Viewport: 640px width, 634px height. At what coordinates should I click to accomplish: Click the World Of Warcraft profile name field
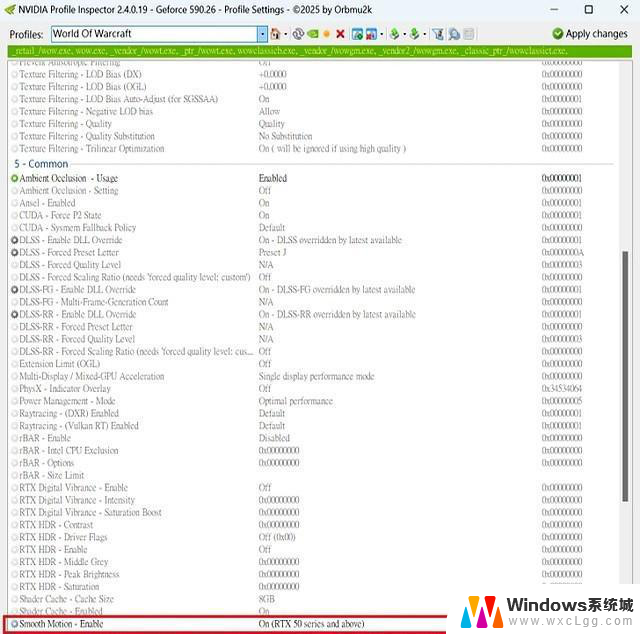[154, 34]
